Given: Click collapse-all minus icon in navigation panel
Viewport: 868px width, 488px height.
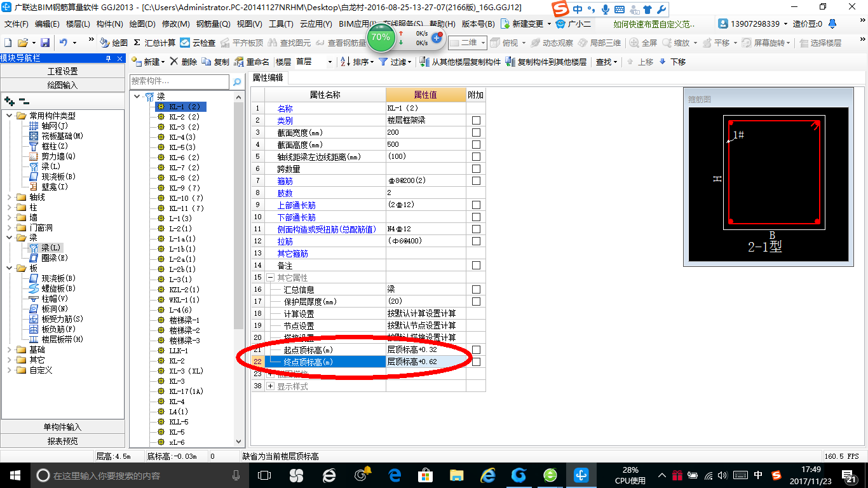Looking at the screenshot, I should 24,100.
